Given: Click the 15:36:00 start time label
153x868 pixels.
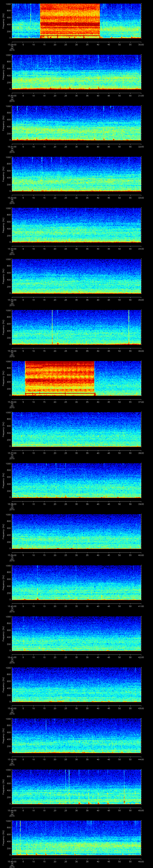Looking at the screenshot, I should (x=12, y=402).
